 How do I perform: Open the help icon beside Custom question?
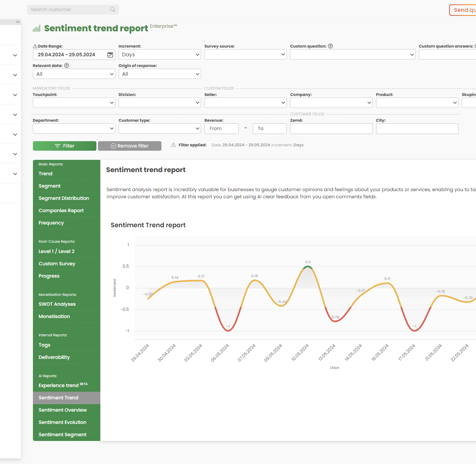point(330,46)
